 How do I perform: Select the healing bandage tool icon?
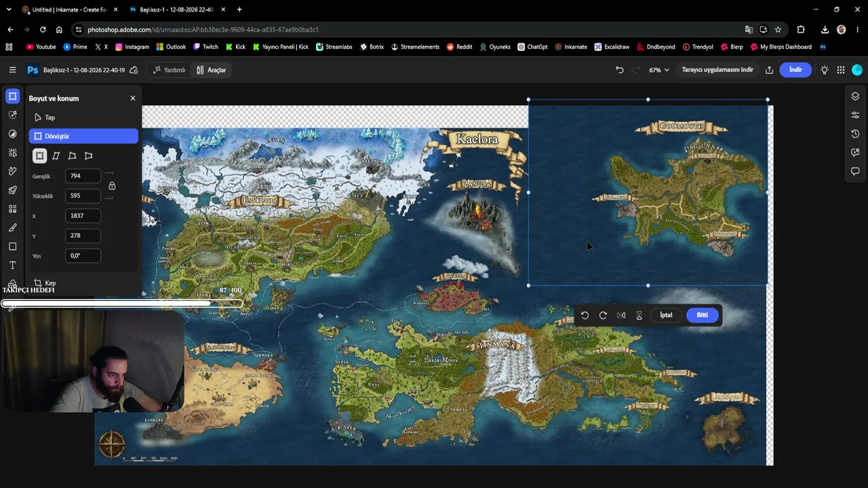[12, 171]
